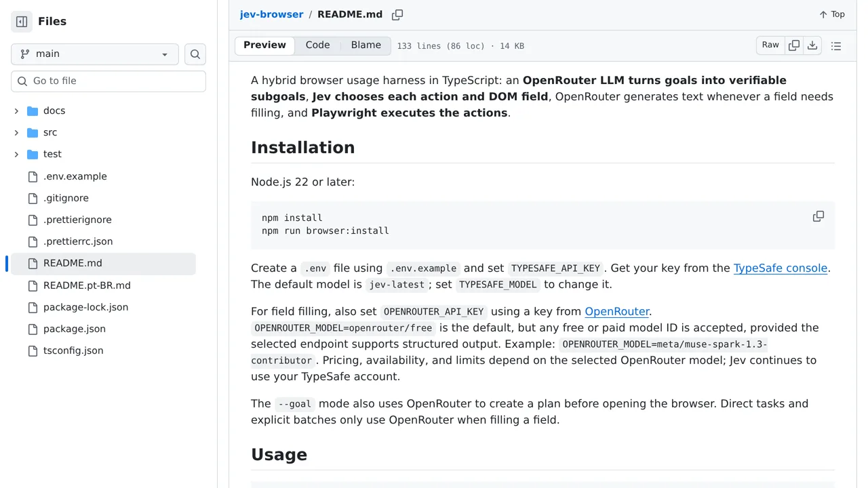Screen dimensions: 868x488
Task: Open .prettierrc.json file
Action: click(x=78, y=241)
